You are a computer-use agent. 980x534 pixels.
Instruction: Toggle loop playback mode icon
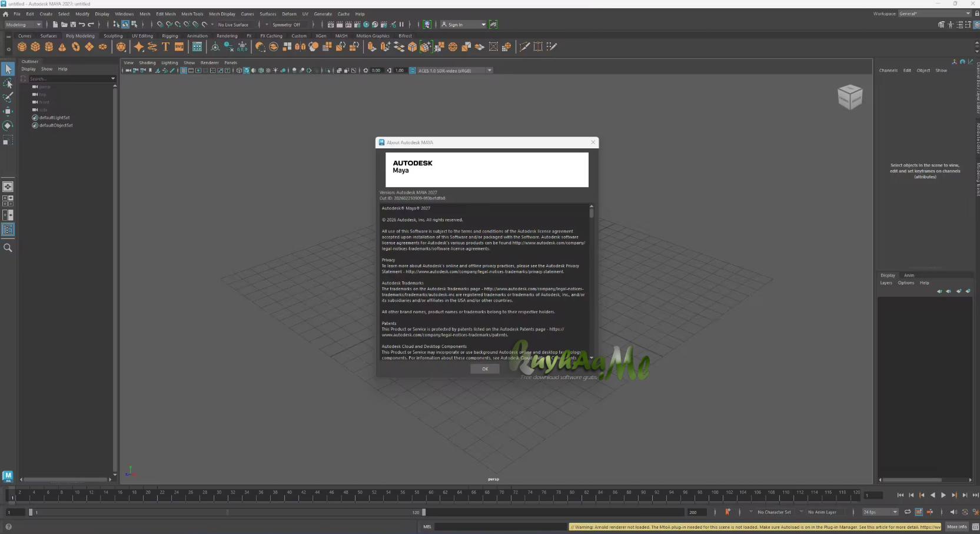[908, 512]
